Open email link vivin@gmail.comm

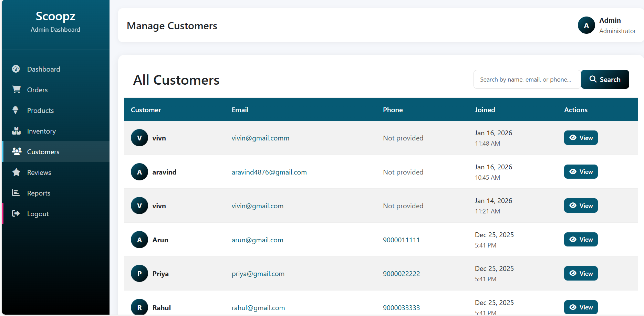(260, 138)
